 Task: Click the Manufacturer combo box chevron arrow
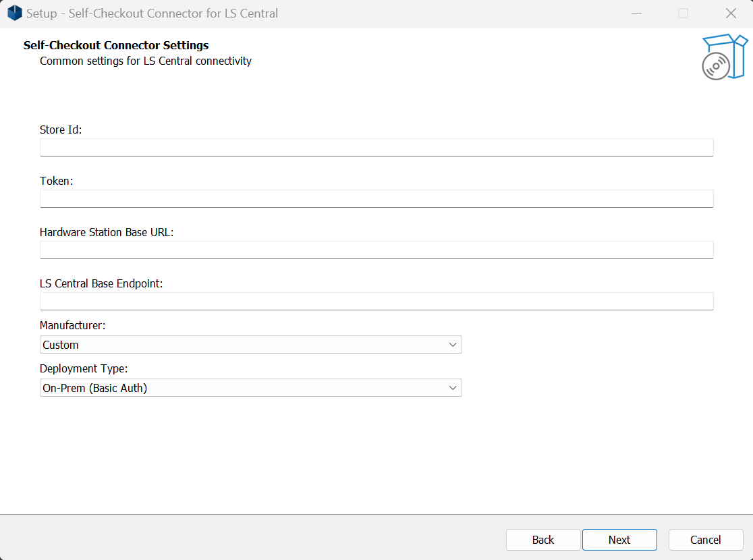(453, 344)
